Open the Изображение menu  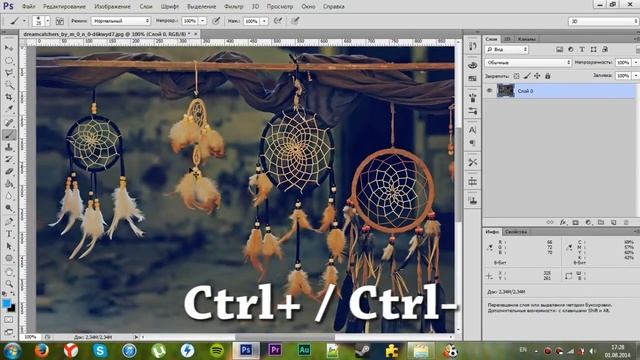tap(112, 7)
